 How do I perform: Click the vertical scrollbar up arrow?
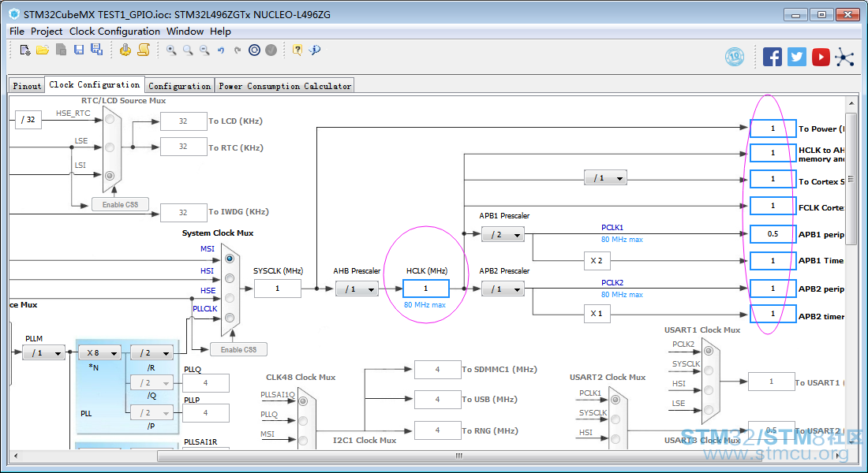tap(851, 103)
